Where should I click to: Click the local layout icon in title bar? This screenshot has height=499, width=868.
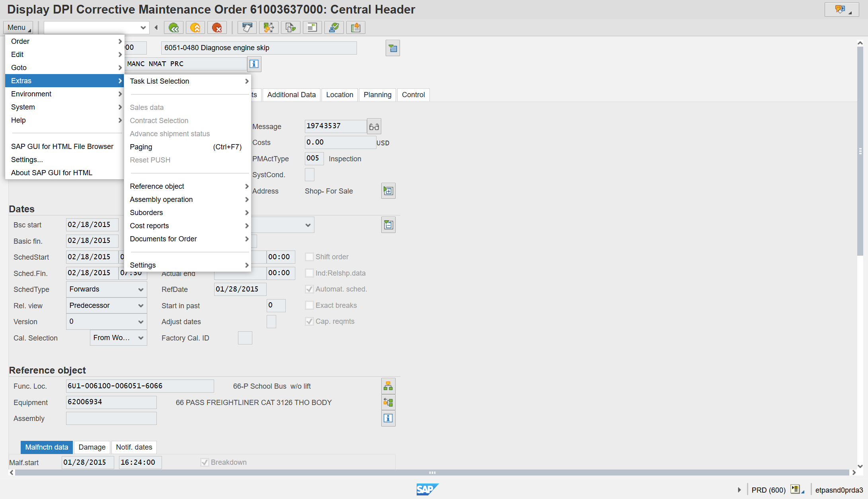pos(841,9)
